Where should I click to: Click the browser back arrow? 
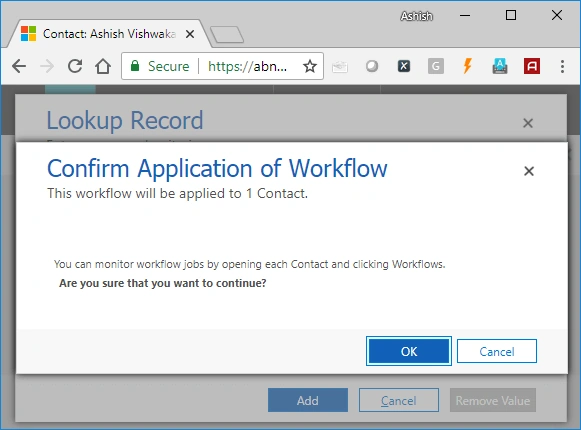coord(19,67)
